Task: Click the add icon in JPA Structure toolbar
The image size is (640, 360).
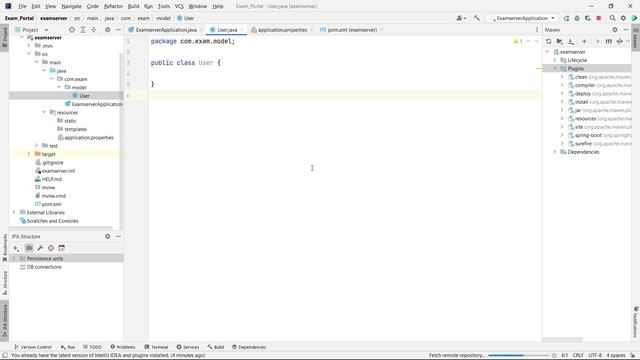Action: click(16, 248)
